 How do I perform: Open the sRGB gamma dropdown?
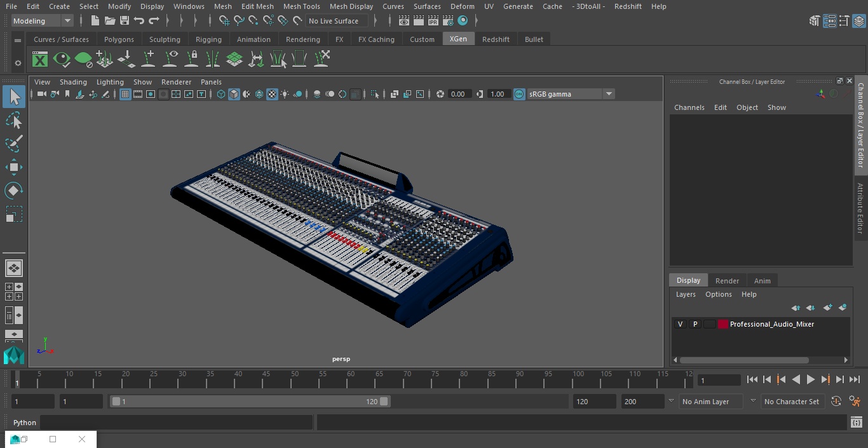(570, 94)
